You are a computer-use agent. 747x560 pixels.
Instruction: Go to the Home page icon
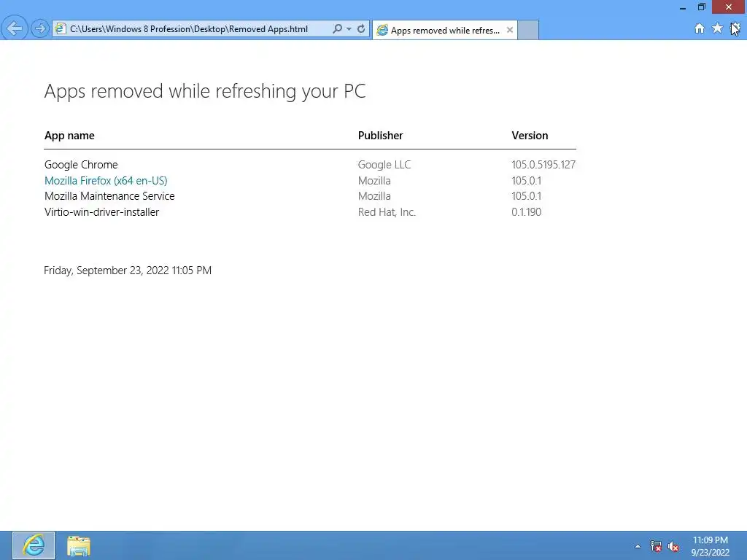(x=700, y=28)
